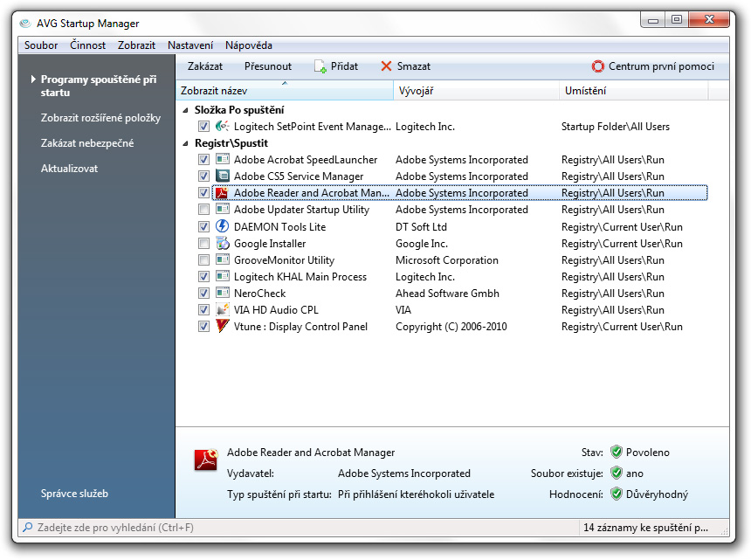The image size is (751, 560).
Task: Open Správce služeb link
Action: tap(74, 494)
